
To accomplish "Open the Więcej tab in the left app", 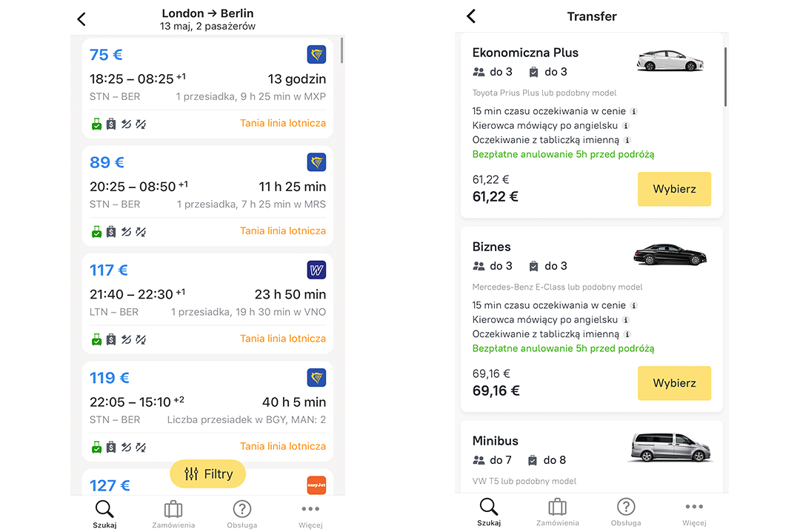I will coord(310,514).
